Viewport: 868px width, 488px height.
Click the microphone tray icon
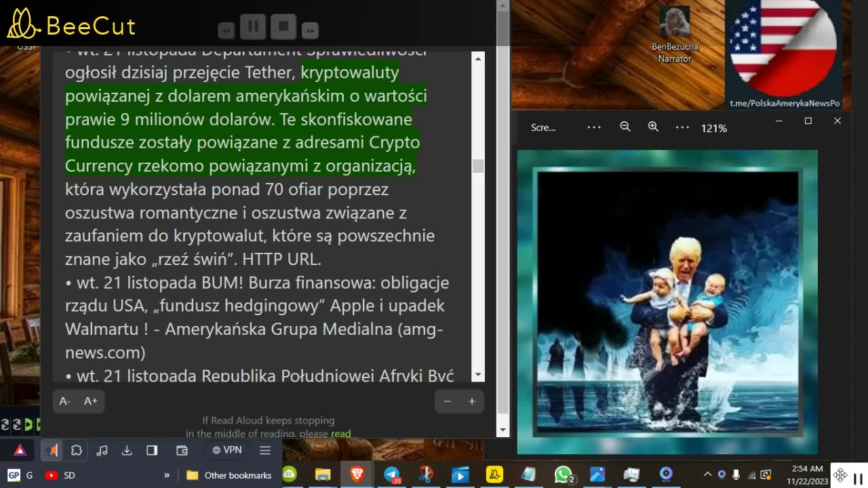(x=736, y=474)
